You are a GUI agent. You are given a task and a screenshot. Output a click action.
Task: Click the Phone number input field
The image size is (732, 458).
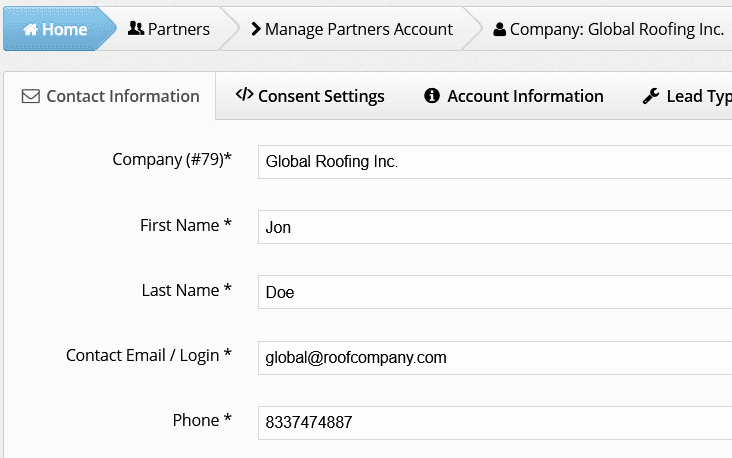coord(495,423)
